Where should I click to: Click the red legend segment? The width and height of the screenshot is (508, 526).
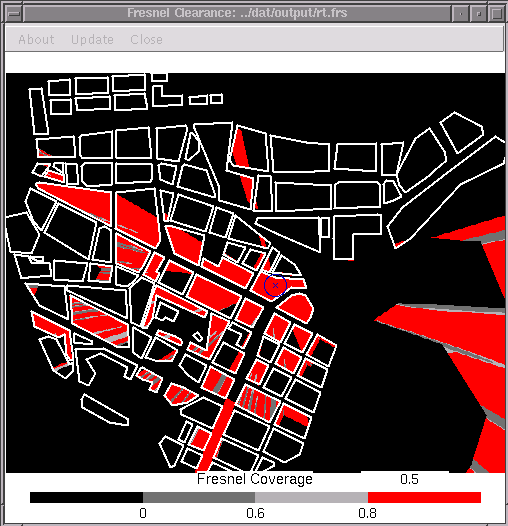coord(424,497)
